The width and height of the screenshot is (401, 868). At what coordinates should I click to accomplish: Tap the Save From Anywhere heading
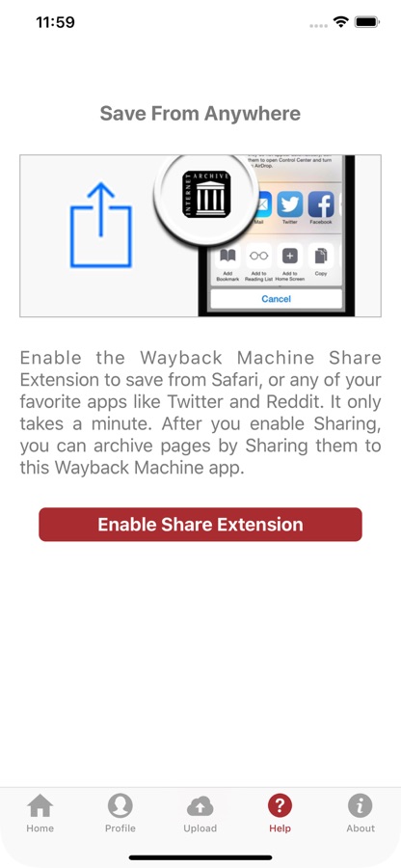coord(200,114)
